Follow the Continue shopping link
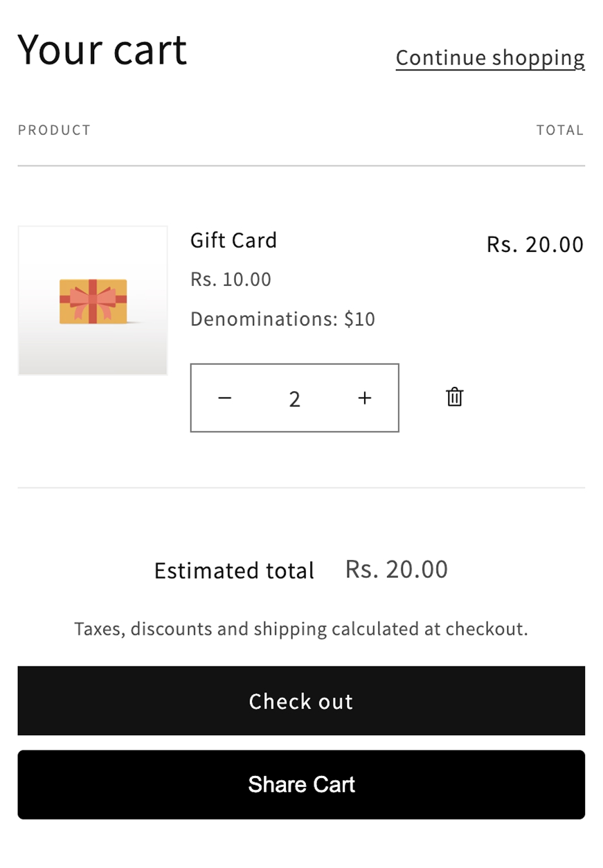 490,57
